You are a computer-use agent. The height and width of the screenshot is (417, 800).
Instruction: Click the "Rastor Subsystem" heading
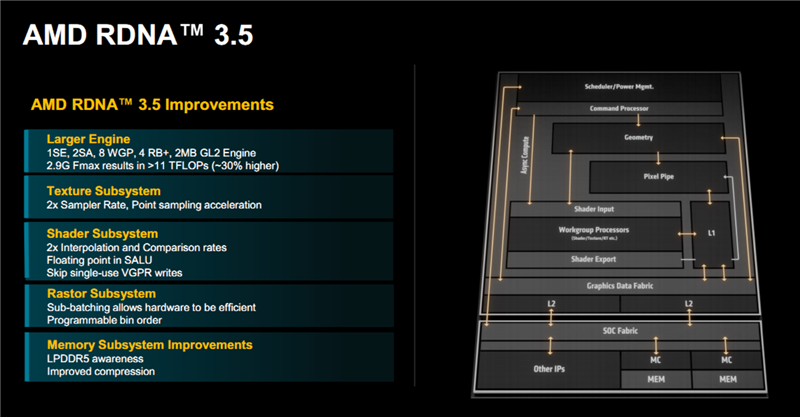click(102, 293)
